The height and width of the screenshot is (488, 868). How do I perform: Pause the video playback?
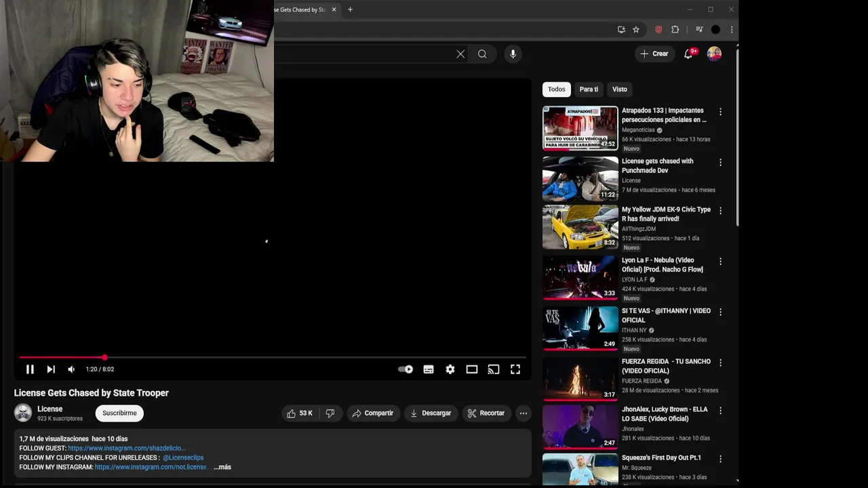(x=30, y=369)
